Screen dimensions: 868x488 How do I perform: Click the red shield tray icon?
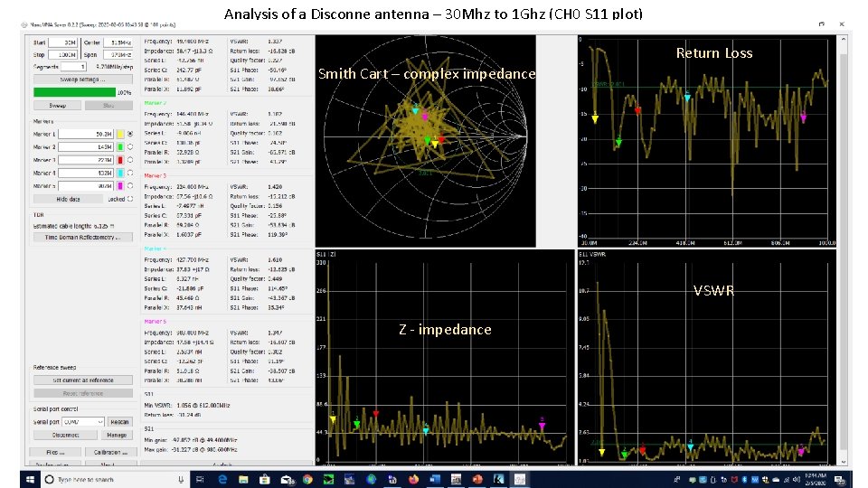734,479
